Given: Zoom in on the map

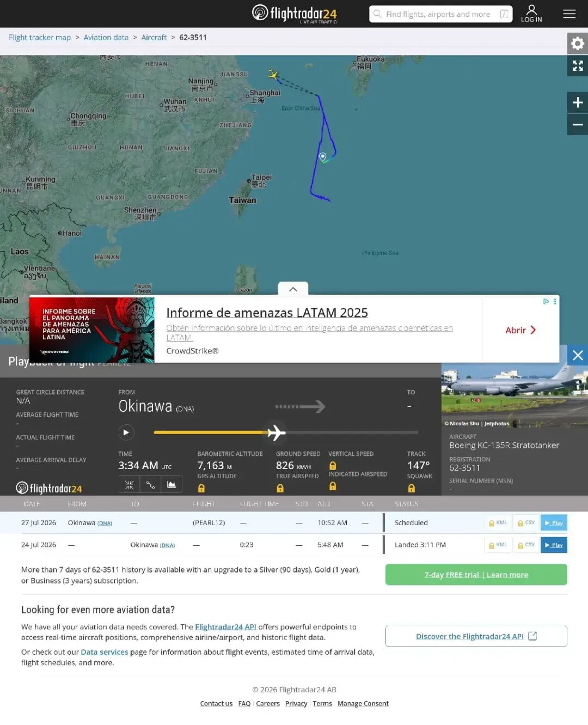Looking at the screenshot, I should tap(577, 102).
